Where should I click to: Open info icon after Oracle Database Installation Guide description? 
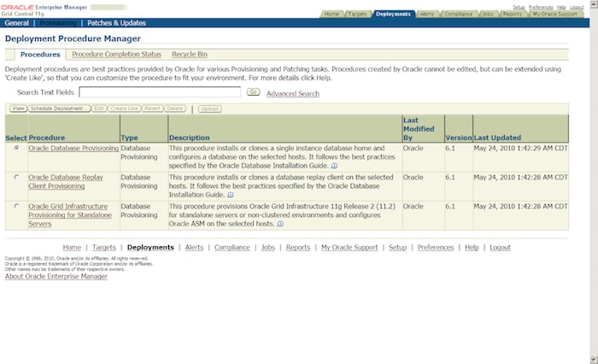point(335,166)
